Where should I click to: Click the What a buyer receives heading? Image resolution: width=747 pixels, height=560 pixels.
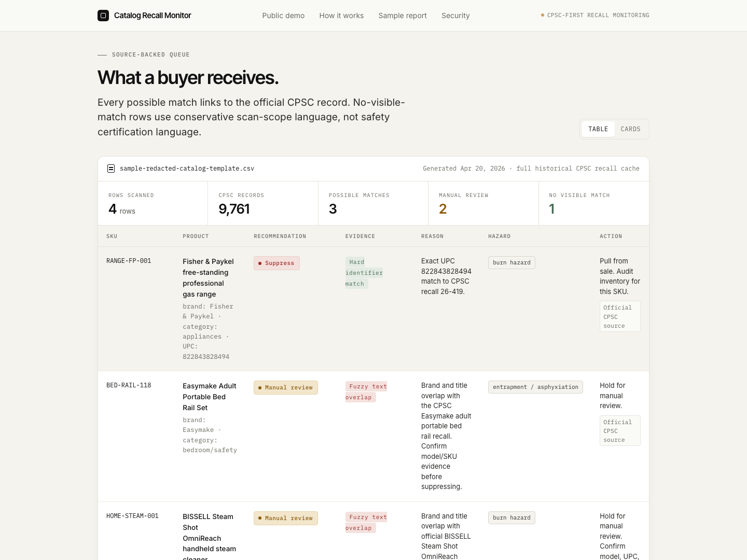(188, 78)
